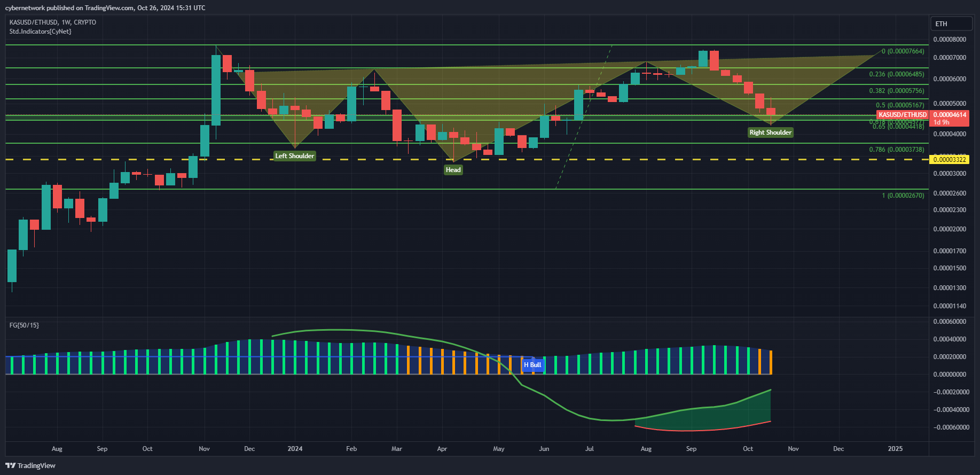Click the 0.5 (0.00005167) Fib label
980x475 pixels.
[900, 105]
